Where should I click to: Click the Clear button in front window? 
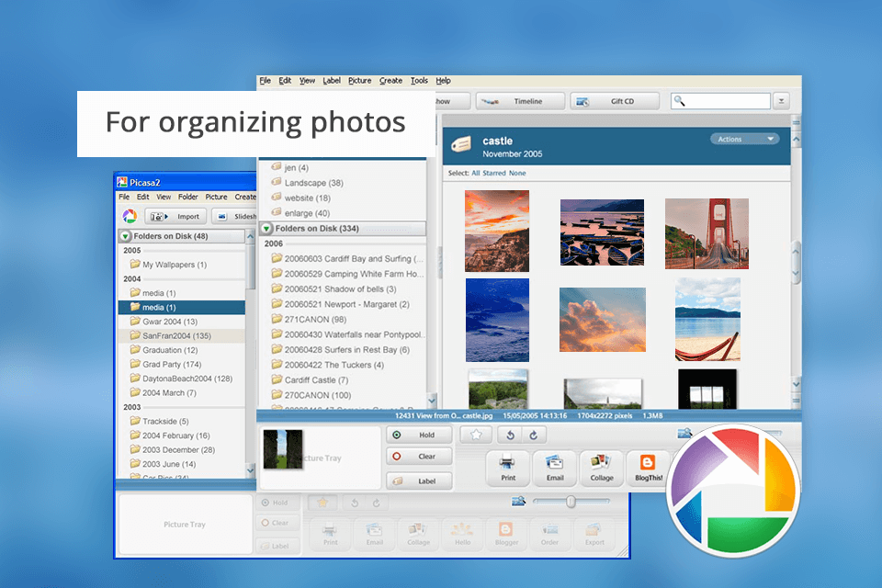(419, 457)
